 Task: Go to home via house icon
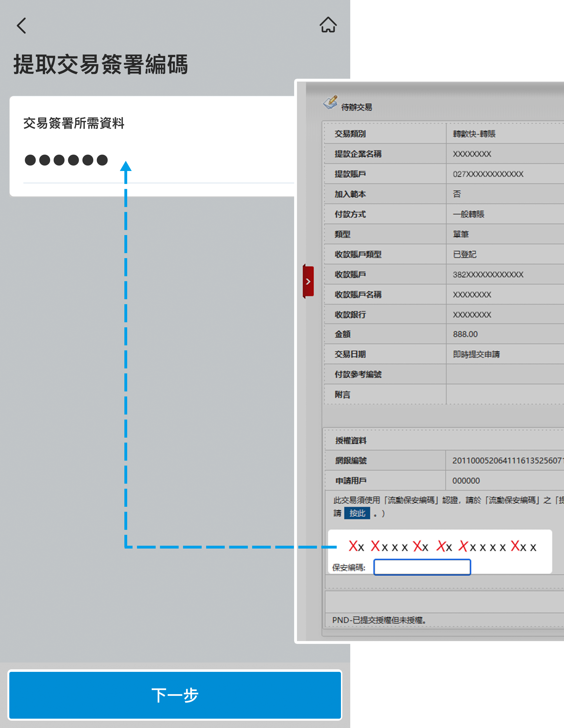(x=328, y=25)
